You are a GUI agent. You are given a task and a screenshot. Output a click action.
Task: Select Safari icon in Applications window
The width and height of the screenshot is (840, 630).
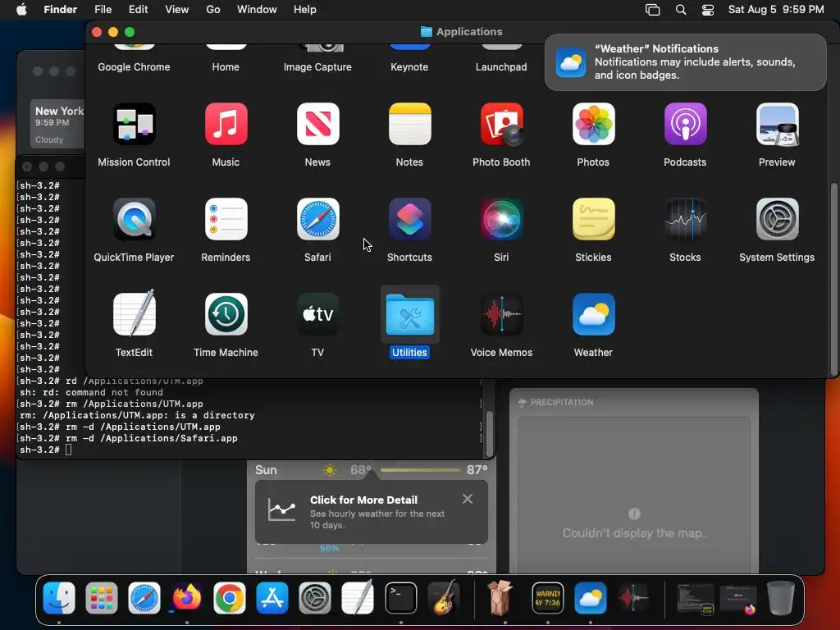317,219
